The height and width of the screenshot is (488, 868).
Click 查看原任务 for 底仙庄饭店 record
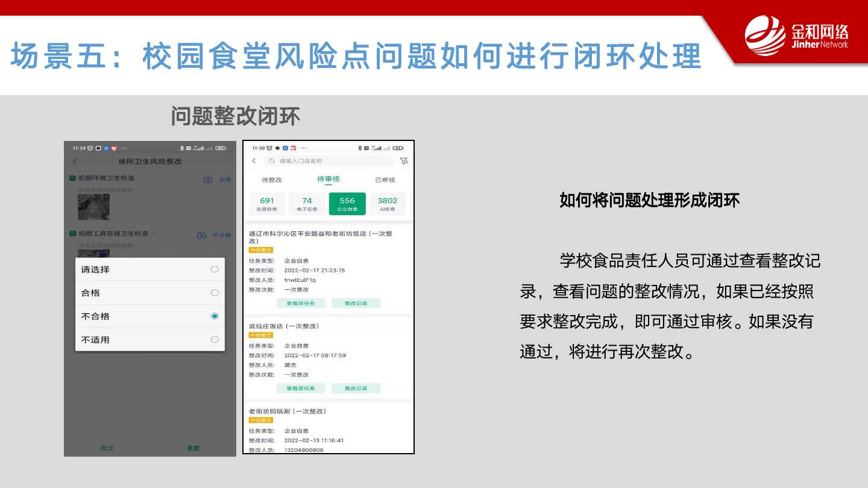(x=300, y=388)
